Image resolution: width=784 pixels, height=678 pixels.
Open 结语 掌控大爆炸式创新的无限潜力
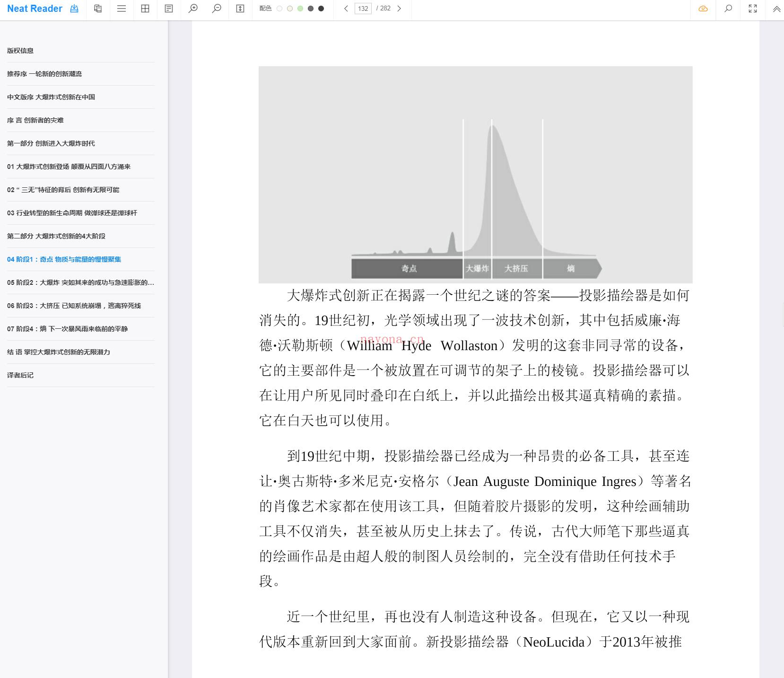pos(81,352)
